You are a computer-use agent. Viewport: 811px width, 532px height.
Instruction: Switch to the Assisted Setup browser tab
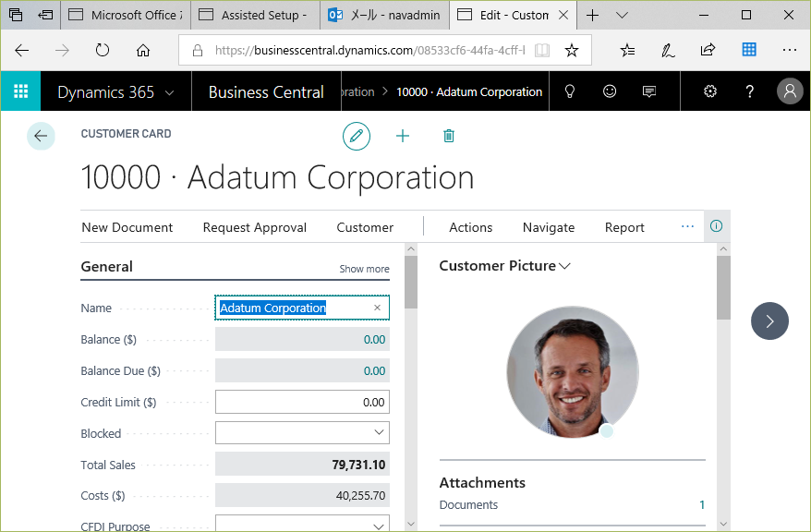pos(256,15)
